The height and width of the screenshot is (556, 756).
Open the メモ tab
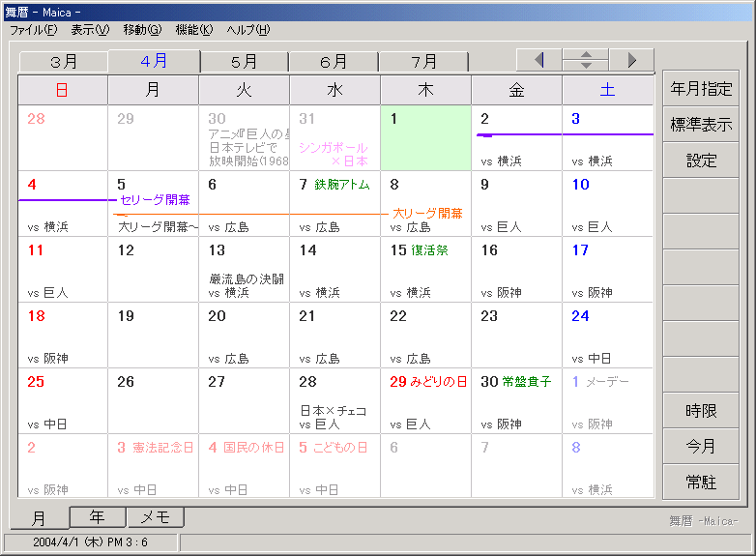155,517
